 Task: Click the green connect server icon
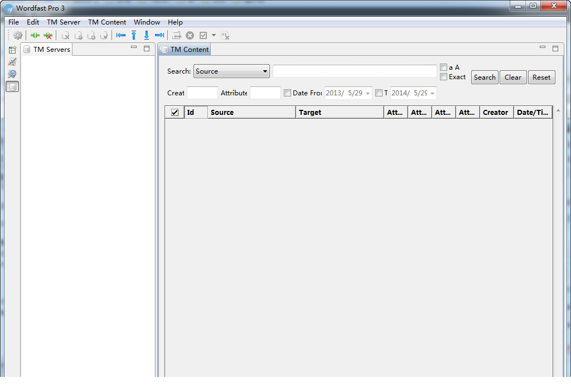coord(35,35)
